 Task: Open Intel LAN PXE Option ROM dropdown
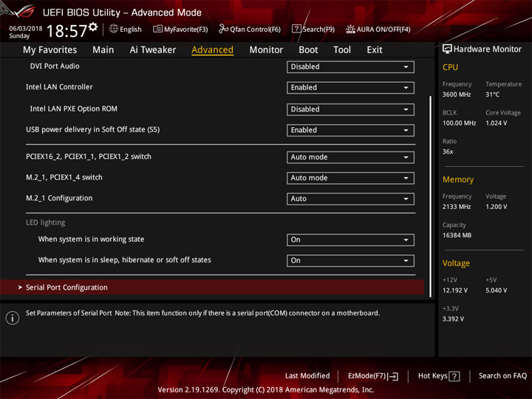point(350,109)
